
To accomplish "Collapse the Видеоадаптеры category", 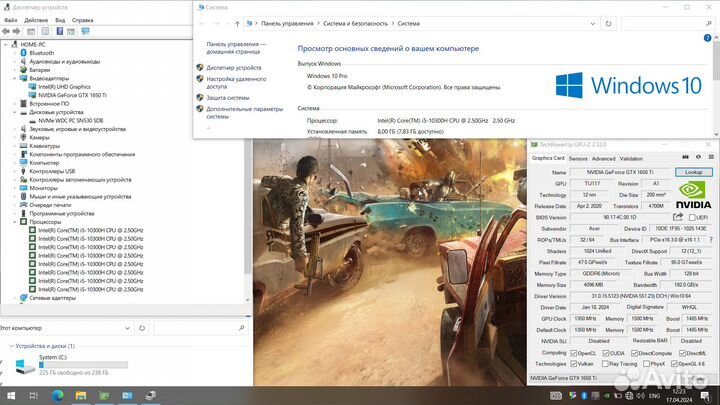I will [x=14, y=79].
